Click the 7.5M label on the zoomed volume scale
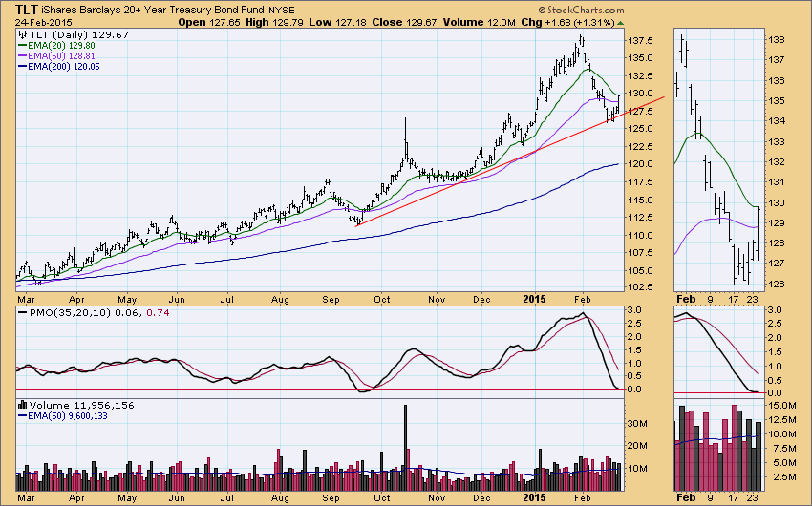812x506 pixels. [x=784, y=449]
